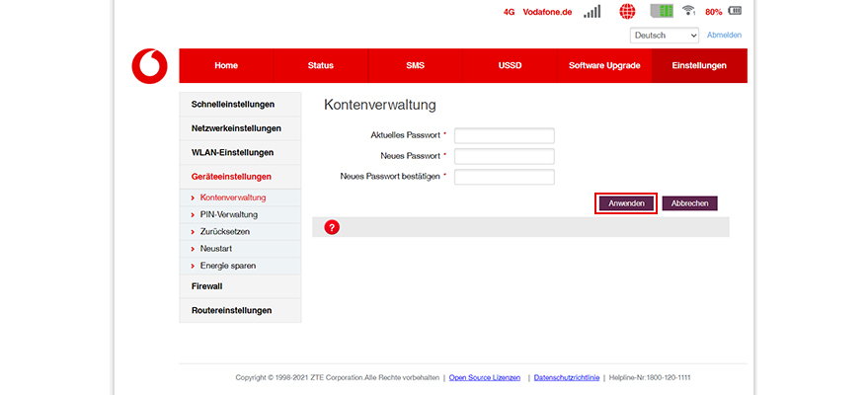Viewport: 868px width, 395px height.
Task: Open the red question mark help icon
Action: (x=332, y=227)
